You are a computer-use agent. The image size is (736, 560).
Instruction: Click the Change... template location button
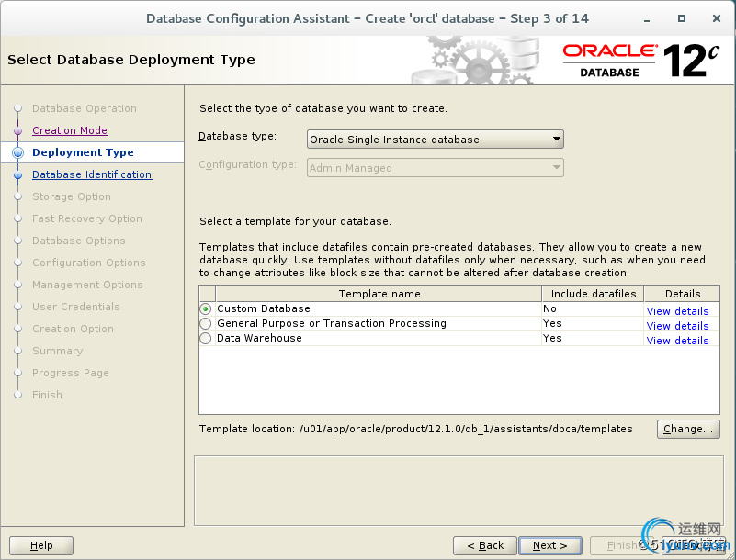point(688,429)
